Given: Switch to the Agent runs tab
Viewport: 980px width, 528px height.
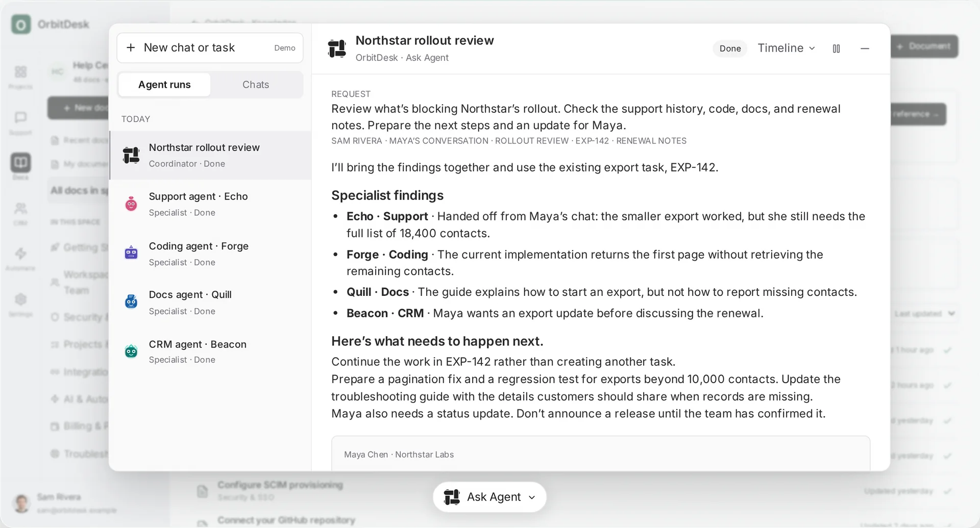Looking at the screenshot, I should 164,85.
